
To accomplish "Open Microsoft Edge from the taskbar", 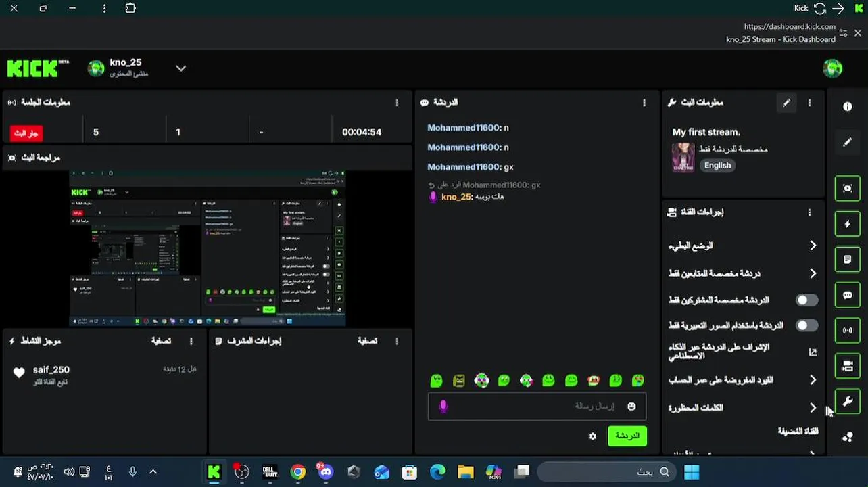I will (x=437, y=471).
